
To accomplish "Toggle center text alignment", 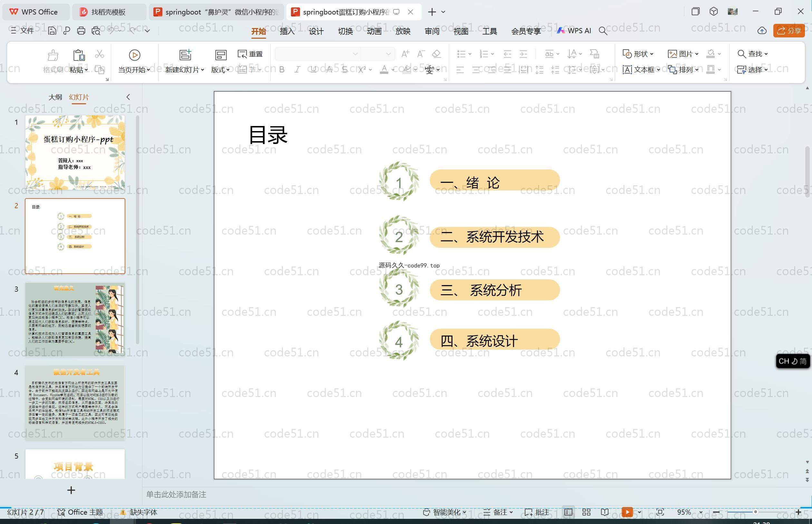I will (x=476, y=70).
